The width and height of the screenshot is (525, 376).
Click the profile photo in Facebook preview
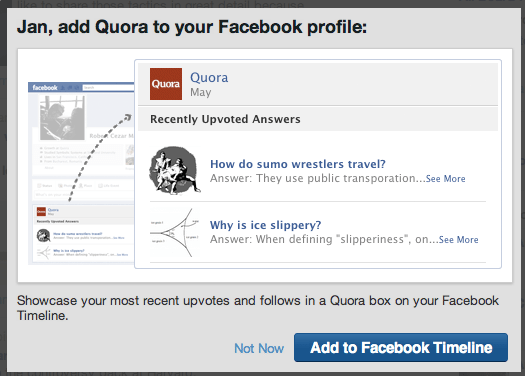point(62,118)
